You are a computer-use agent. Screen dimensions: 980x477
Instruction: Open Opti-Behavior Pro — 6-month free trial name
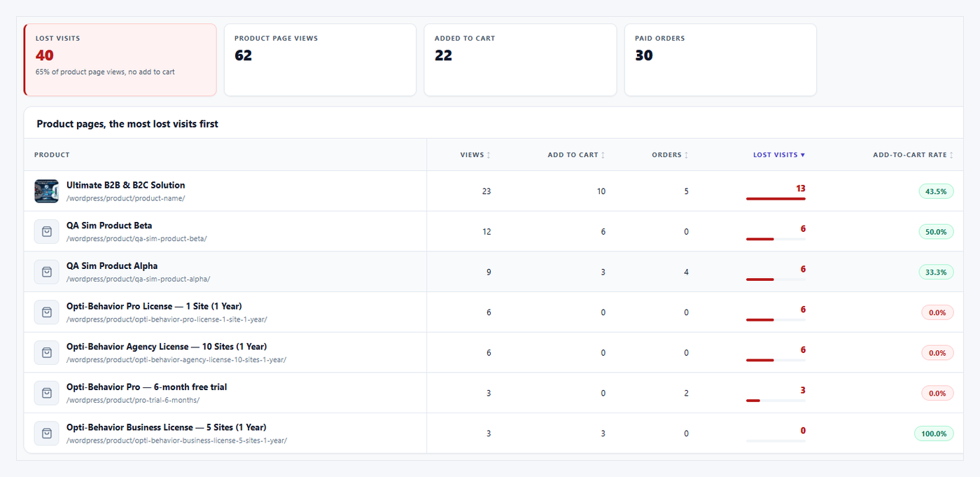coord(147,387)
